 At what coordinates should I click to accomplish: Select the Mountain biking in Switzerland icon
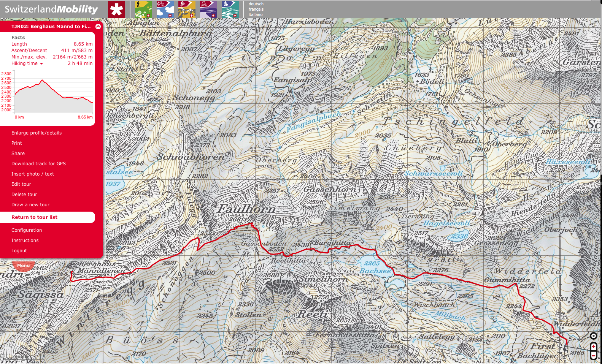pos(187,9)
